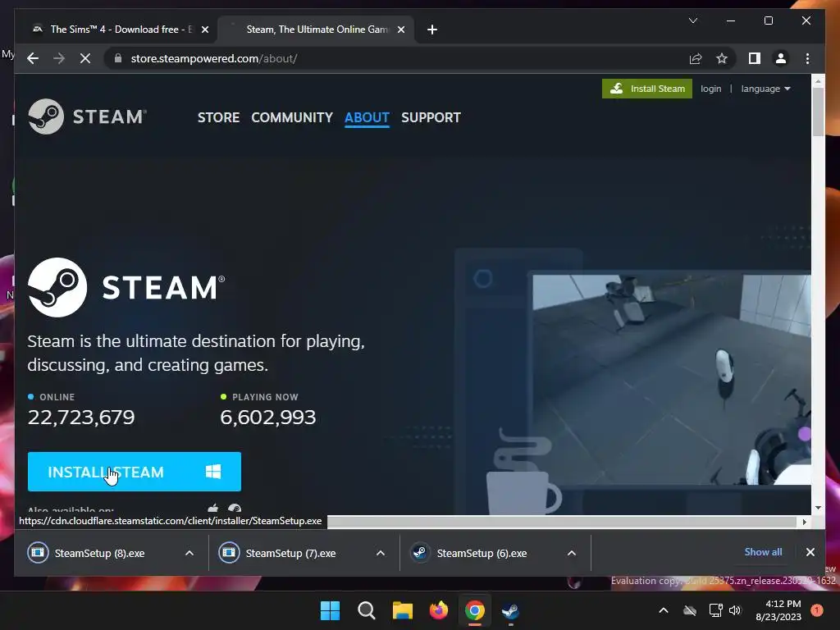
Task: Click the login link
Action: [x=711, y=89]
